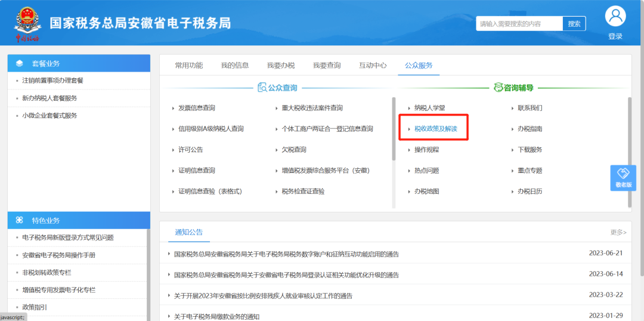The width and height of the screenshot is (644, 321).
Task: Open 信用级别A级纳税人查询
Action: [x=211, y=129]
